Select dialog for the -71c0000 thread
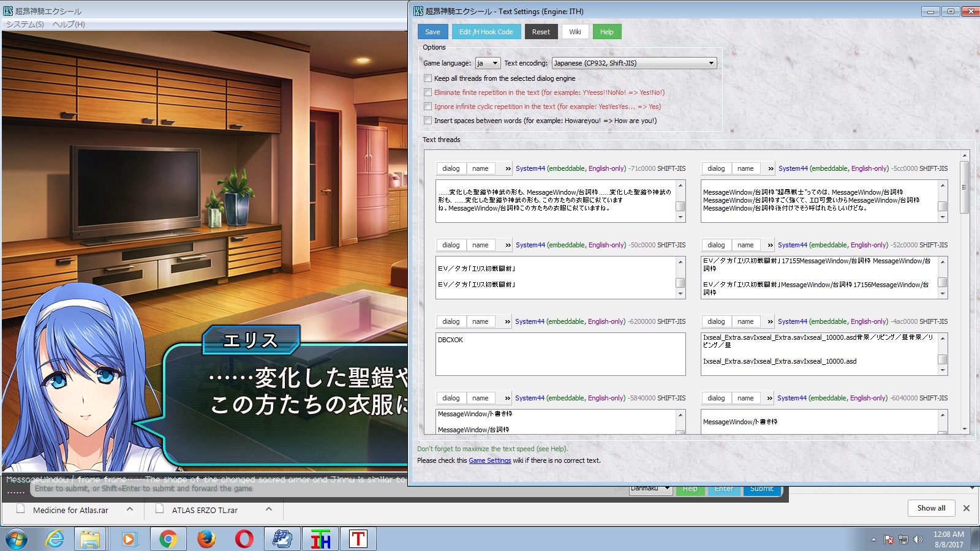Image resolution: width=980 pixels, height=551 pixels. pyautogui.click(x=451, y=168)
